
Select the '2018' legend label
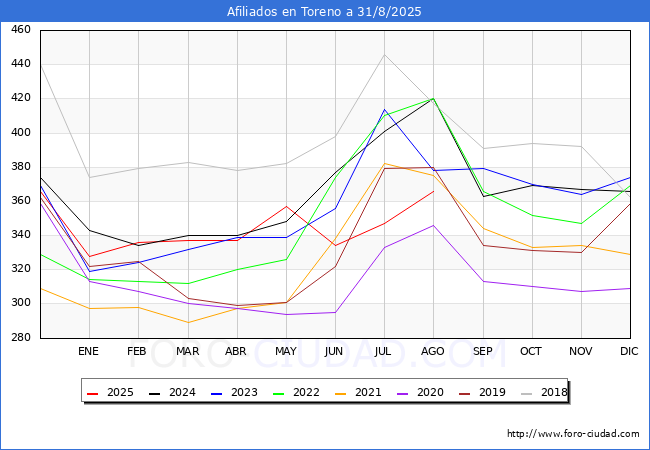(554, 392)
